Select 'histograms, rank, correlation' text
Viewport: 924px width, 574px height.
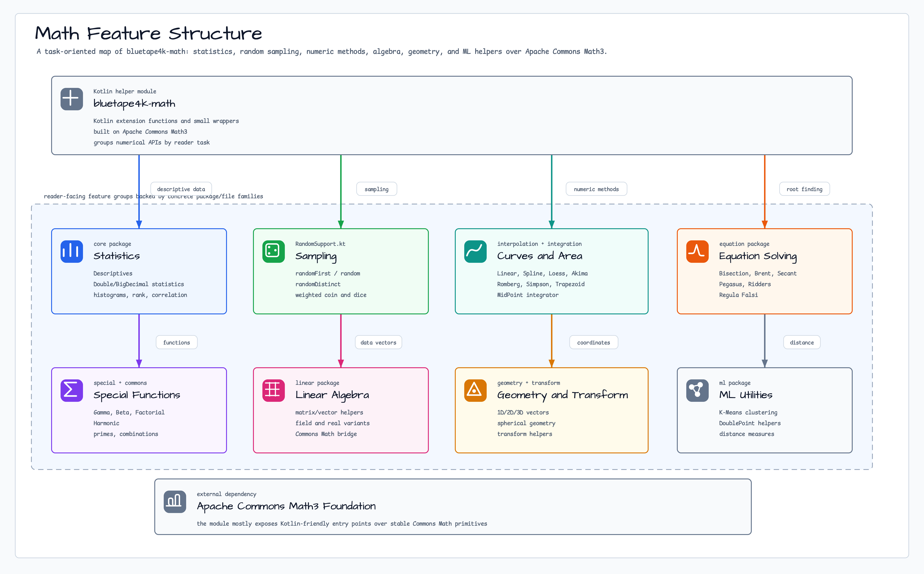click(x=140, y=295)
